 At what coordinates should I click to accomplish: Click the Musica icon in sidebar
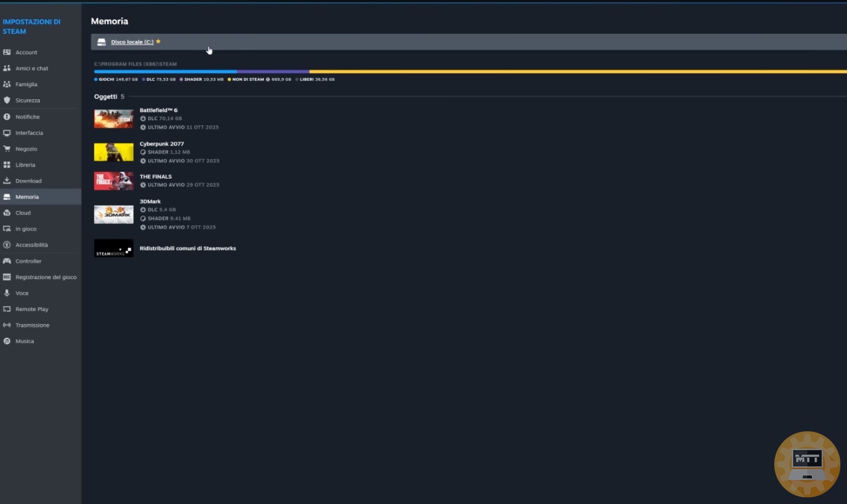[x=7, y=341]
